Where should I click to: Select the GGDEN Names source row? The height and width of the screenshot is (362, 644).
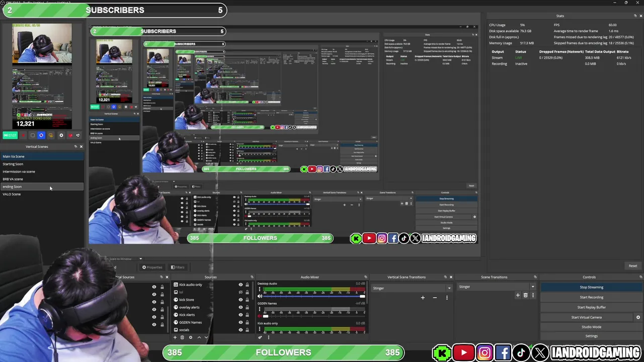211,322
